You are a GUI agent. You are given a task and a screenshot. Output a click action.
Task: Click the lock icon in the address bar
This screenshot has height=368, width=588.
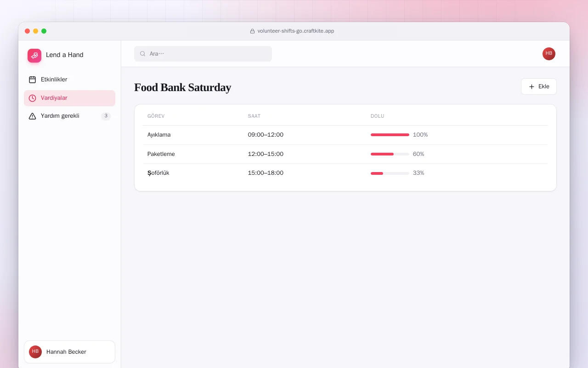(252, 31)
